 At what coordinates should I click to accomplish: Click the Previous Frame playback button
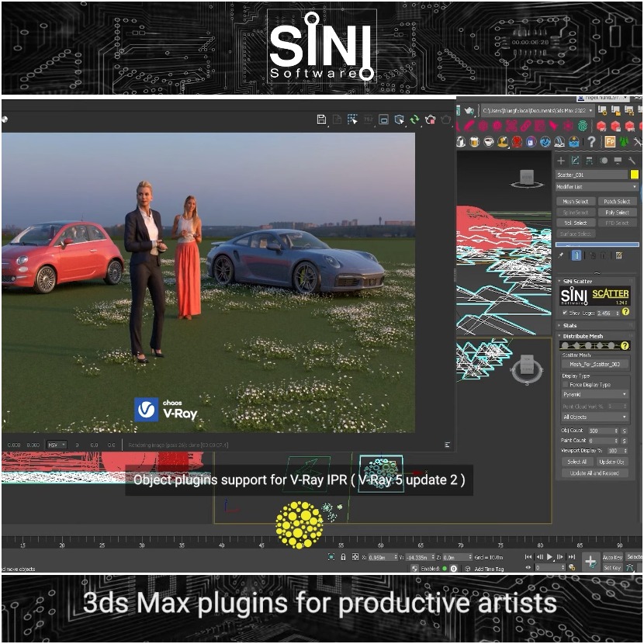click(x=539, y=557)
